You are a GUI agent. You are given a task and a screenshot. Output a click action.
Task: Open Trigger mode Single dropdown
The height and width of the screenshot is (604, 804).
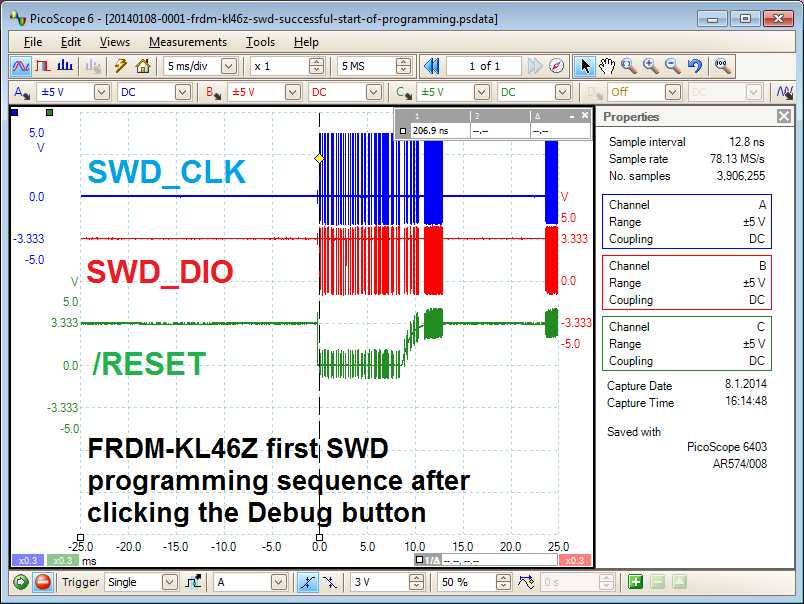[x=170, y=582]
